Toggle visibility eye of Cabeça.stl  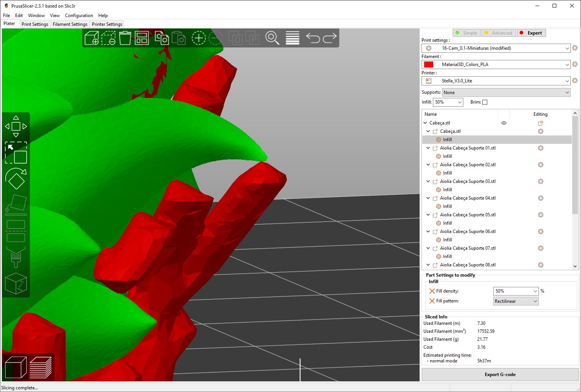pos(504,123)
